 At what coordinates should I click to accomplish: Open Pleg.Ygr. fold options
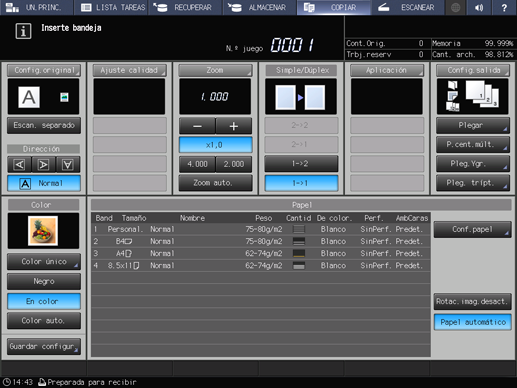tap(473, 164)
